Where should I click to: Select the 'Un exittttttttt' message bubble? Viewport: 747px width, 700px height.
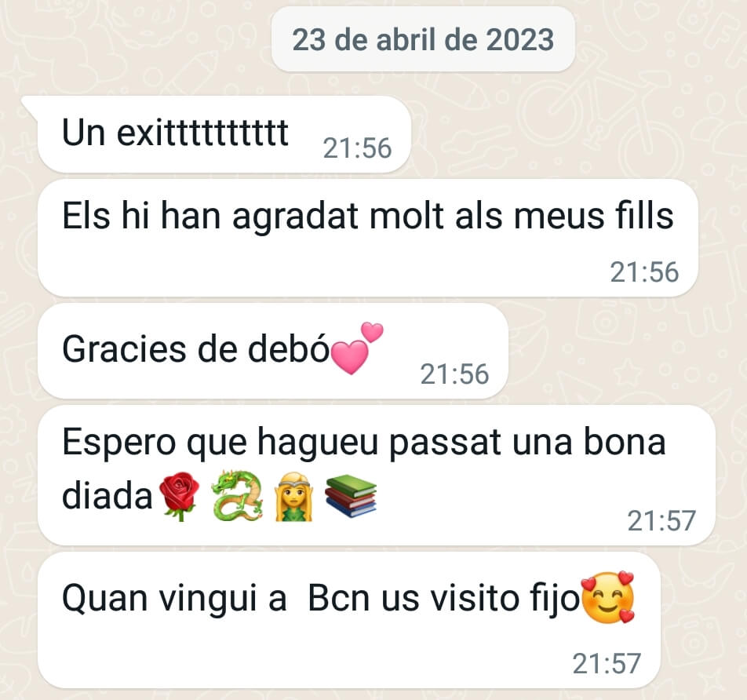tap(224, 134)
